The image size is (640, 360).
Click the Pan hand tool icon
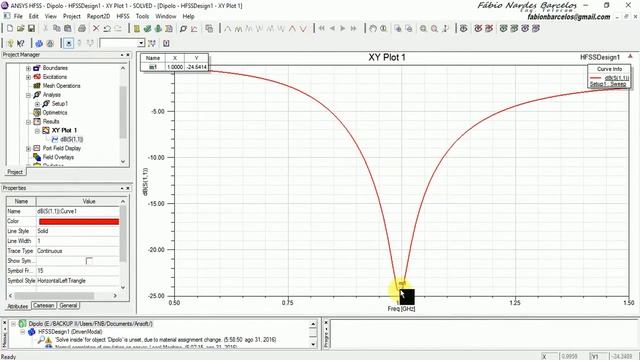pyautogui.click(x=373, y=29)
